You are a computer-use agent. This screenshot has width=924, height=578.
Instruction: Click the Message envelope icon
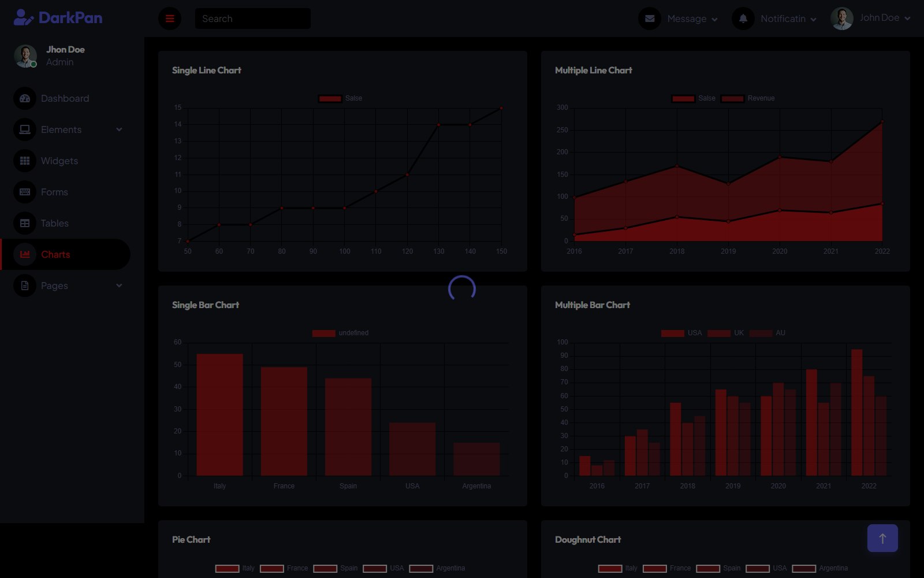click(x=650, y=18)
